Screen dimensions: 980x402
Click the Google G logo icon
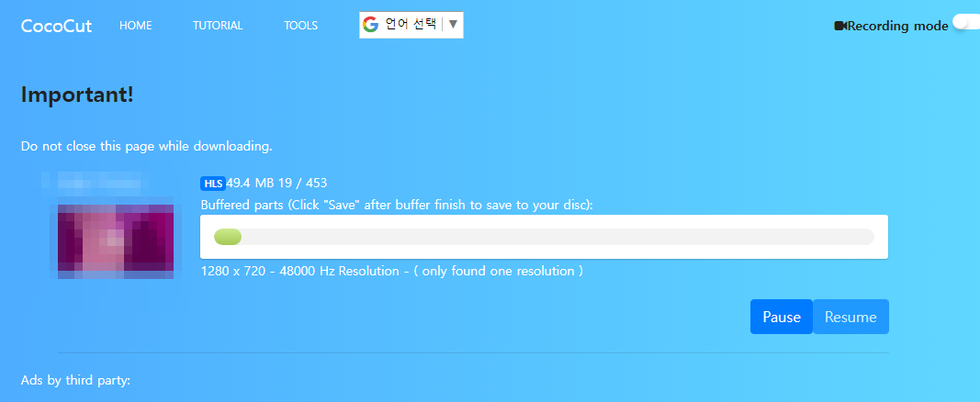point(371,25)
